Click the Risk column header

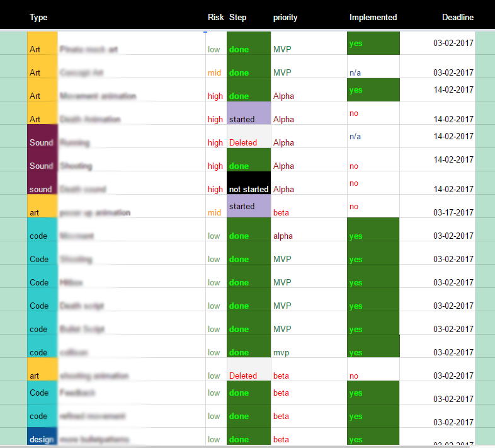point(215,18)
